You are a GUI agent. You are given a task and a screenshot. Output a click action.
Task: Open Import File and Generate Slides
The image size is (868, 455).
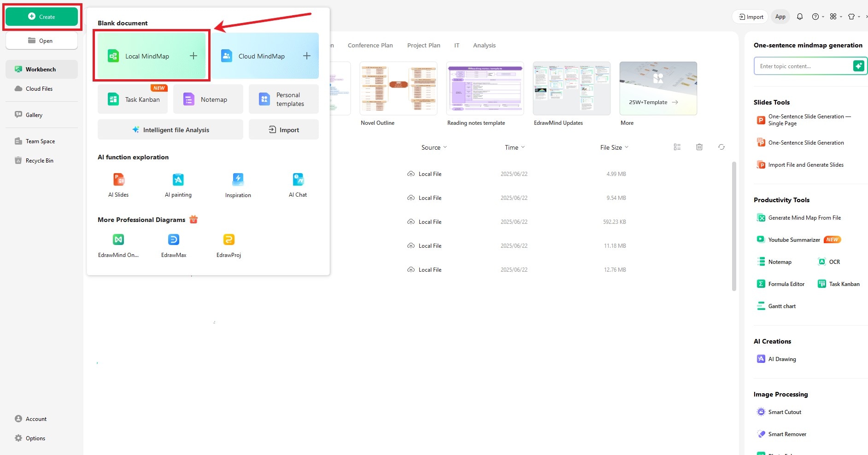800,165
